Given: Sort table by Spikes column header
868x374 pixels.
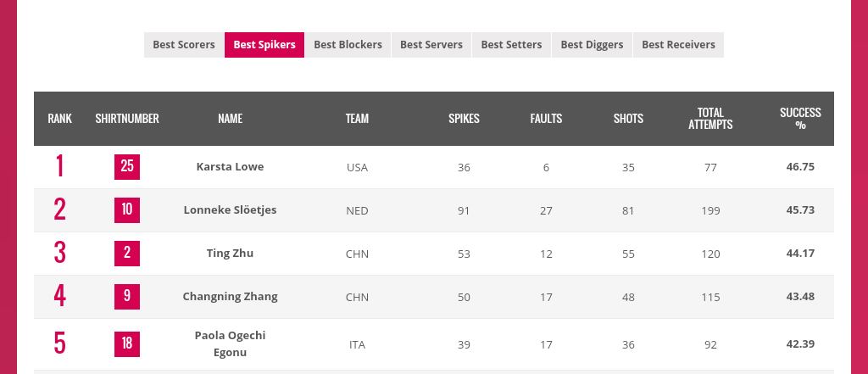Looking at the screenshot, I should tap(464, 119).
